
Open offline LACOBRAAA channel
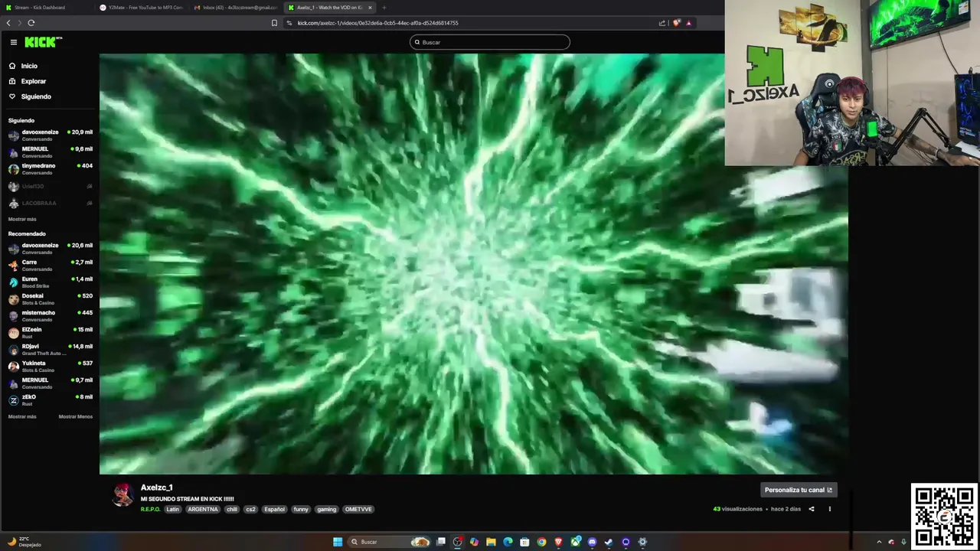pyautogui.click(x=50, y=203)
